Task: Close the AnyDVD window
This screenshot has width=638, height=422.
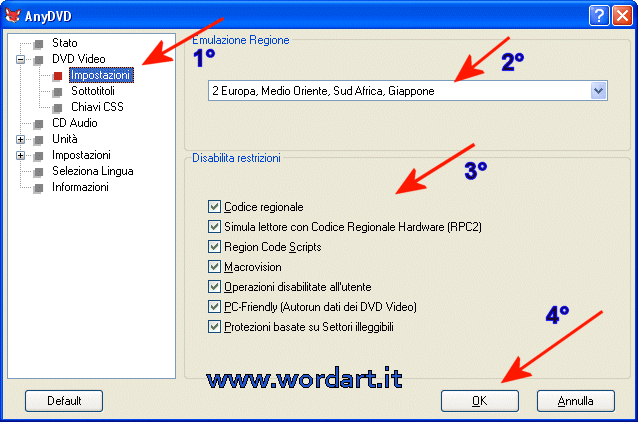Action: (622, 15)
